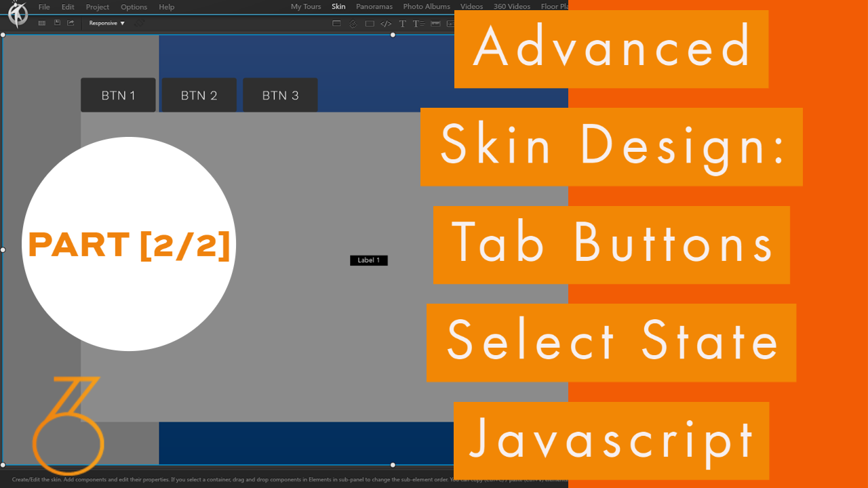Insert an External Image component
The image size is (868, 488).
tap(451, 23)
